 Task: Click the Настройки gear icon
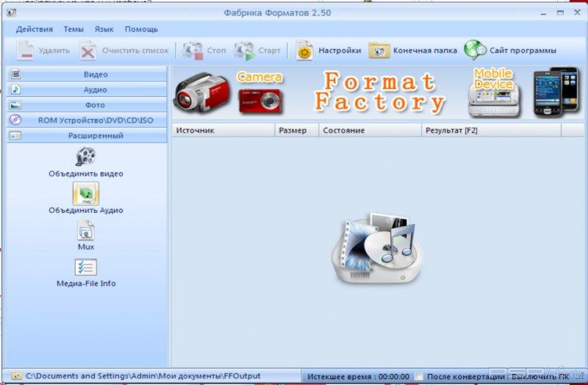pos(304,51)
